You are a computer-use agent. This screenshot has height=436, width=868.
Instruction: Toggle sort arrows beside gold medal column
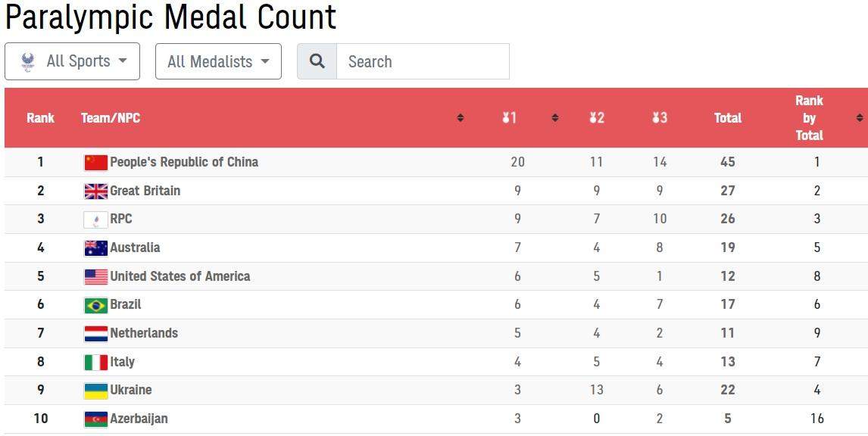click(x=554, y=118)
